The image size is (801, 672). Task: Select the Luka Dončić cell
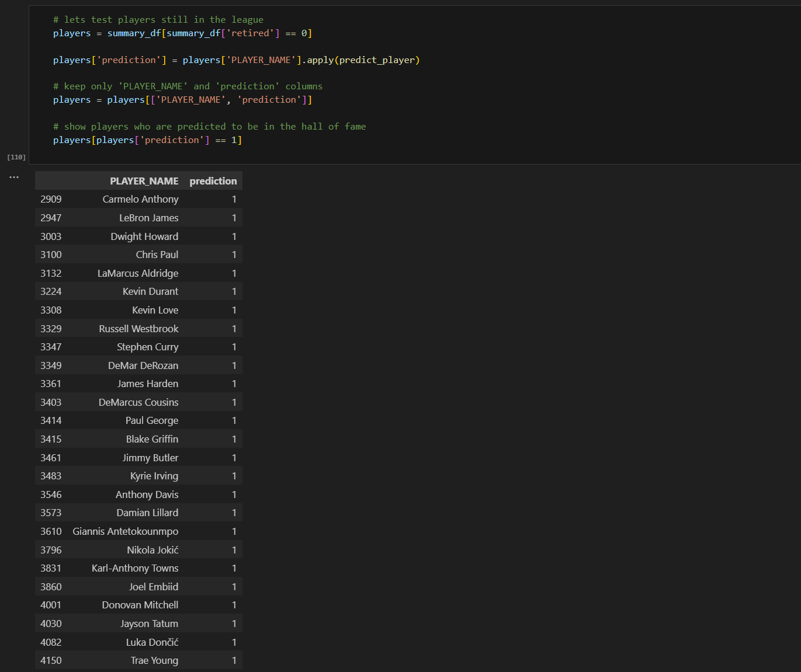pyautogui.click(x=152, y=642)
